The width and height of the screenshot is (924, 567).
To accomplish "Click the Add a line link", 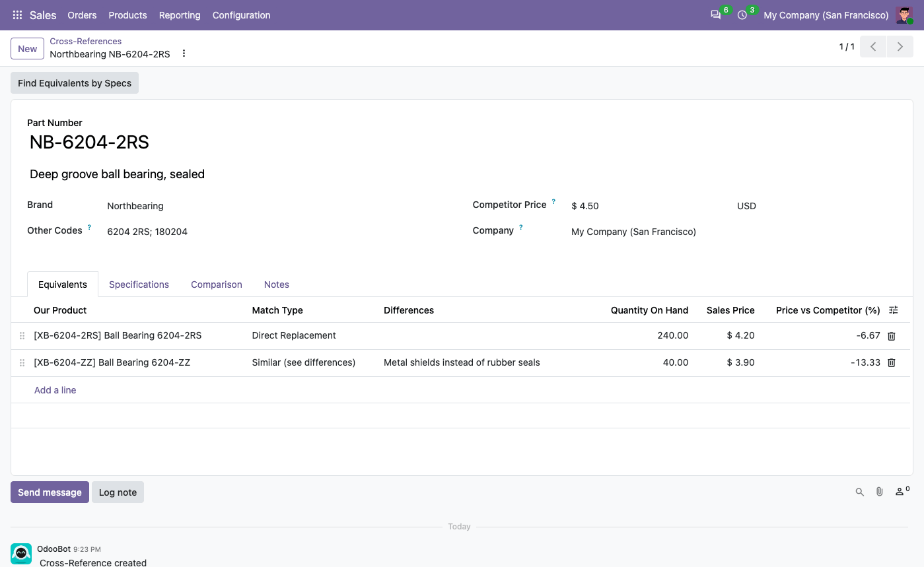I will click(x=55, y=390).
